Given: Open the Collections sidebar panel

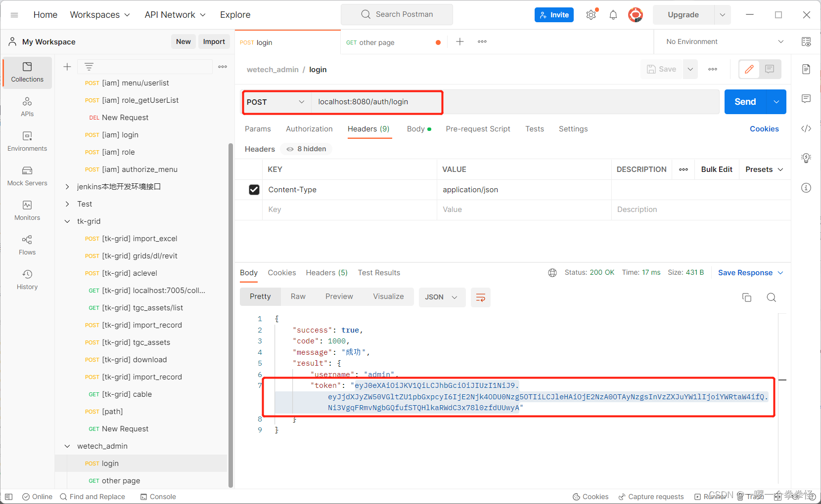Looking at the screenshot, I should click(x=27, y=72).
